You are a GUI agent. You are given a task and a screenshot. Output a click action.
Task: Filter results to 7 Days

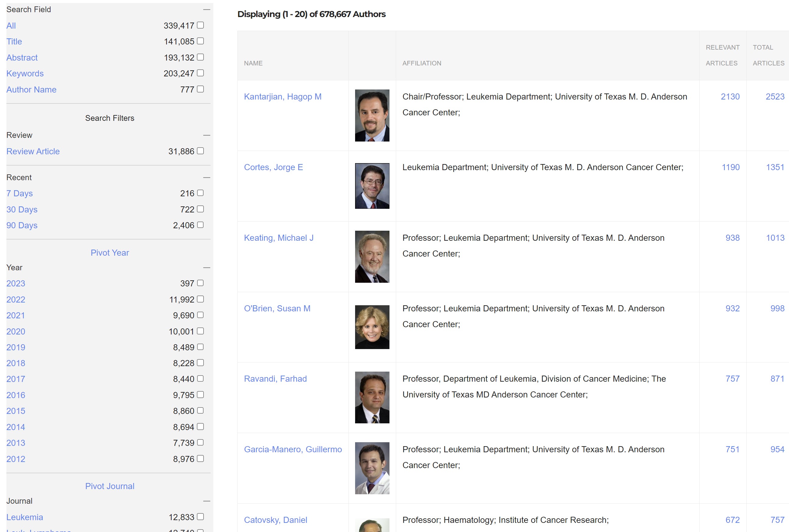click(19, 193)
